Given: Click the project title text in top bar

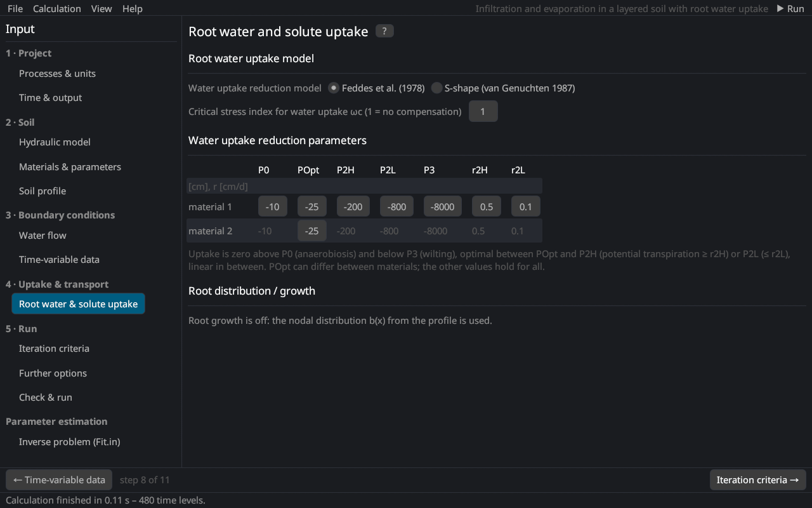Looking at the screenshot, I should point(622,9).
